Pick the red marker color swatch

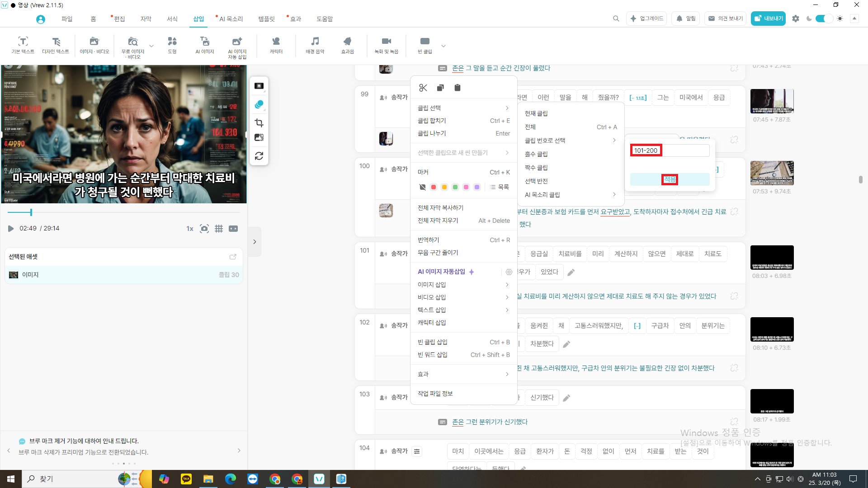click(433, 187)
